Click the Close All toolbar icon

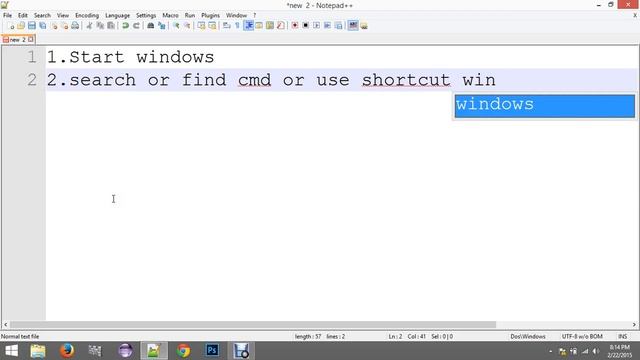pyautogui.click(x=64, y=26)
